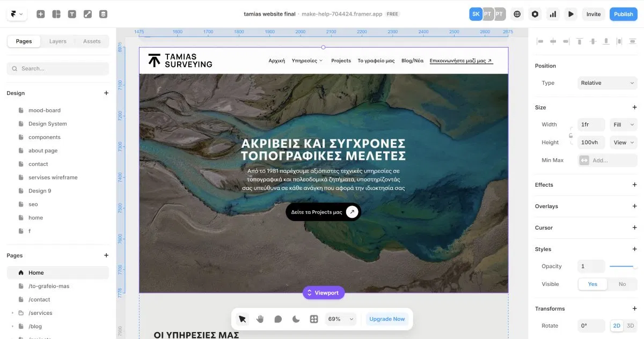Open the Height View dropdown
Screen dimensions: 644x339
coord(624,142)
